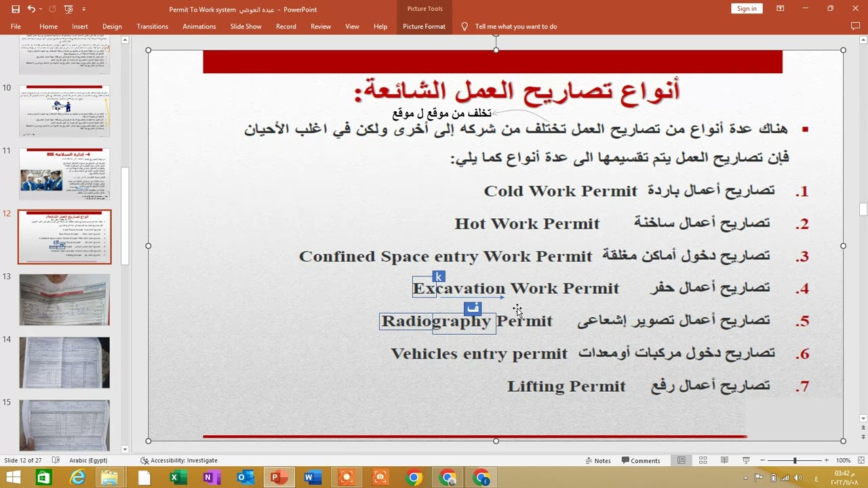Open the Ribbon Display Options button

click(x=781, y=9)
